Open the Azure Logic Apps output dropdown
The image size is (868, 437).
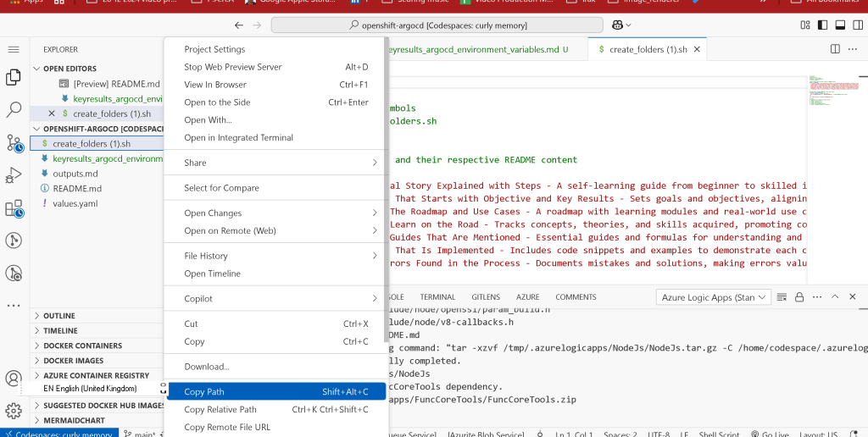(713, 297)
